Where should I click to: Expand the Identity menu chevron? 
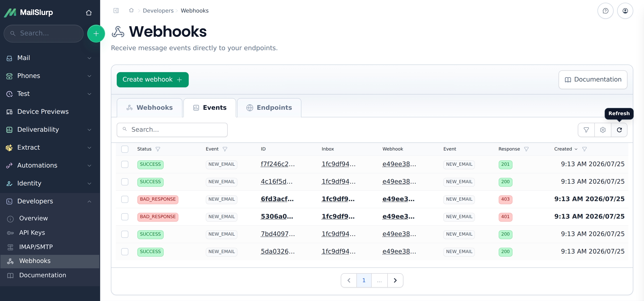[89, 184]
